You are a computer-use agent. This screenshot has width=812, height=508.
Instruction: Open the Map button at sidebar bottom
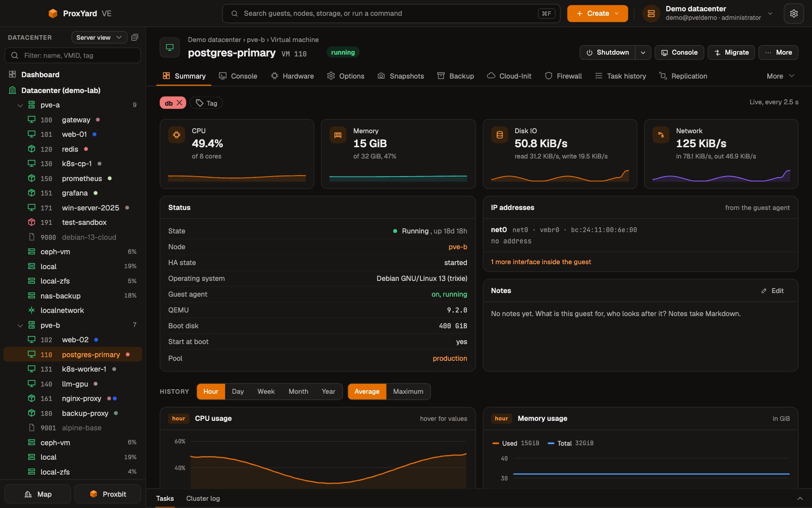click(38, 494)
